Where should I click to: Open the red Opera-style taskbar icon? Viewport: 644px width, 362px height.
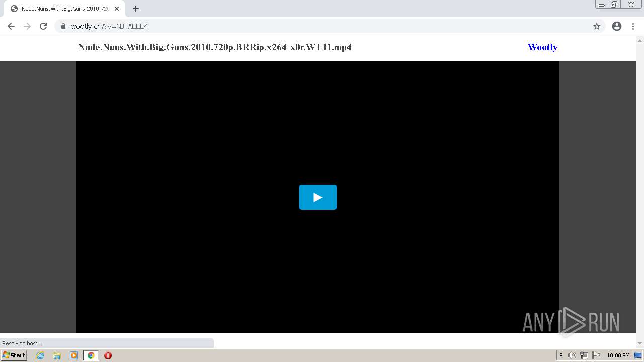point(108,355)
